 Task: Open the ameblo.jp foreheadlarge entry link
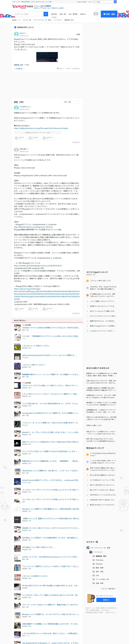[38, 266]
